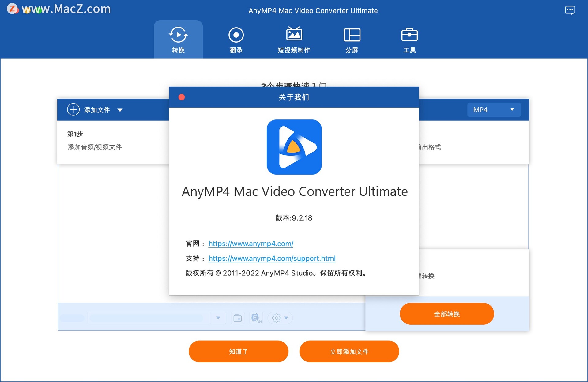Switch to the 翻录 ripper tab
This screenshot has width=588, height=382.
click(x=236, y=40)
